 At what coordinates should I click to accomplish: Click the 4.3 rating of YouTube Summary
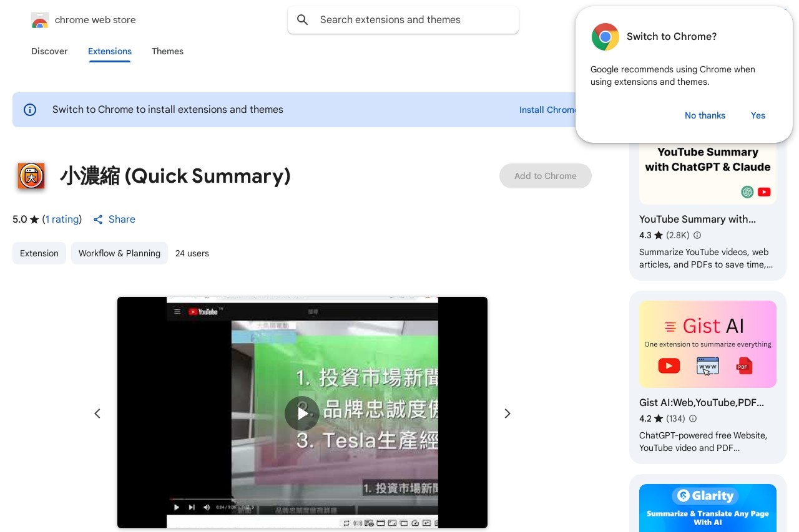(651, 236)
